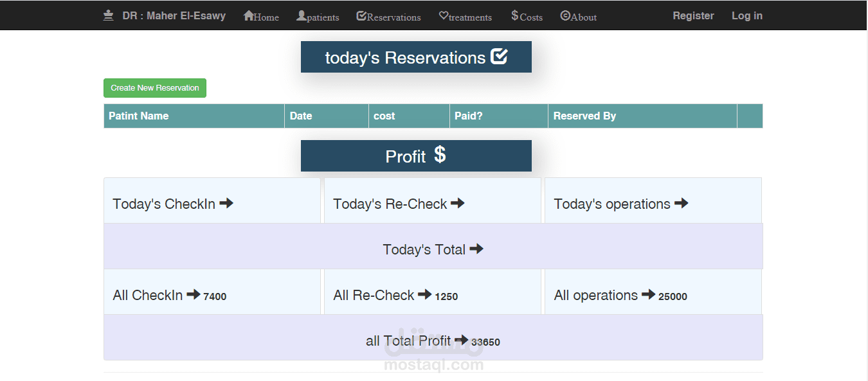
Task: Select the patients person icon
Action: [x=300, y=16]
